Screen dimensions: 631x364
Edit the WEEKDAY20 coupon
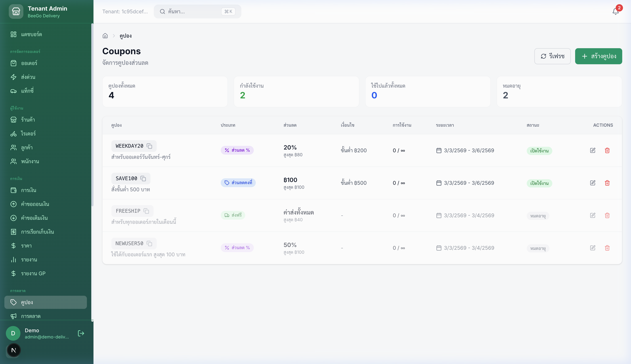(592, 150)
